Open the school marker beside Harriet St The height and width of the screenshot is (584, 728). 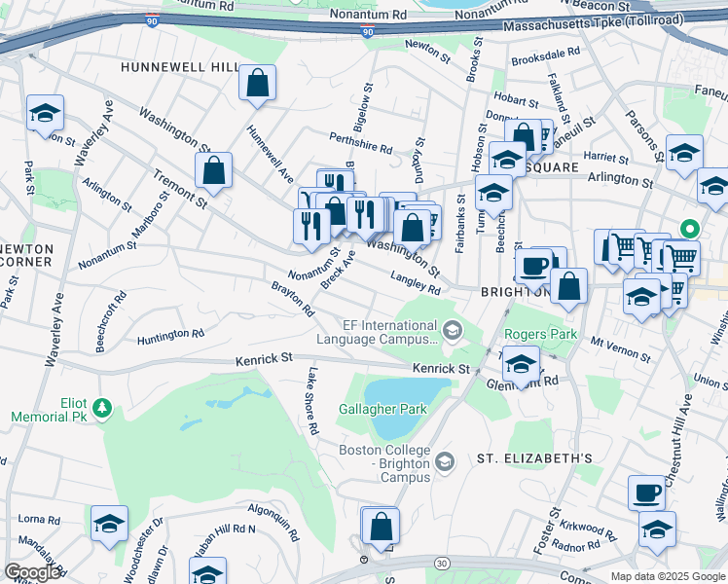[685, 153]
